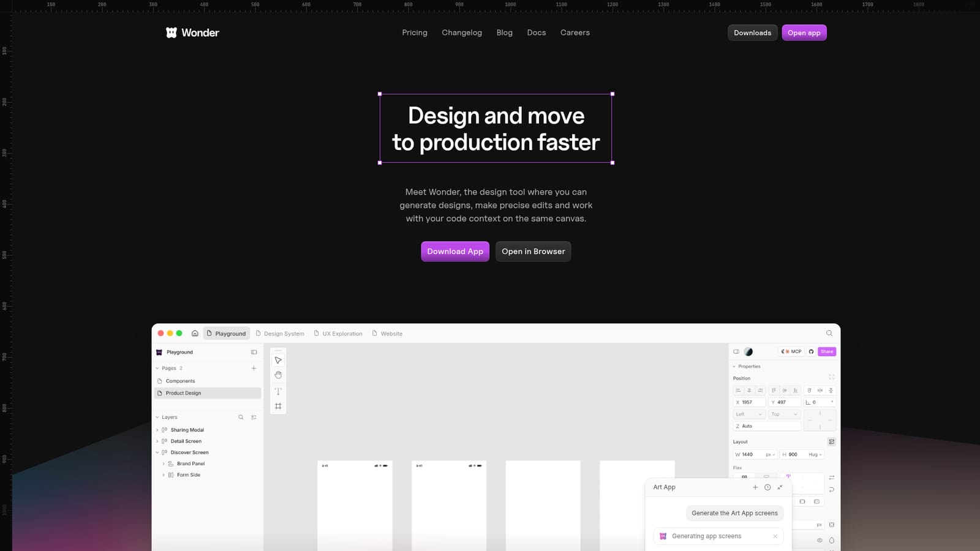Collapse the Properties section
980x551 pixels.
(734, 366)
